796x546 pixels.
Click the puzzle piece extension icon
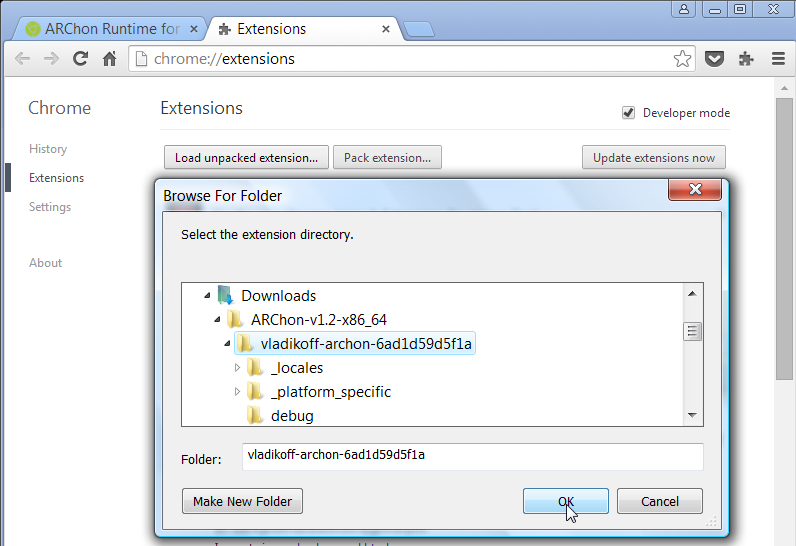pyautogui.click(x=746, y=59)
